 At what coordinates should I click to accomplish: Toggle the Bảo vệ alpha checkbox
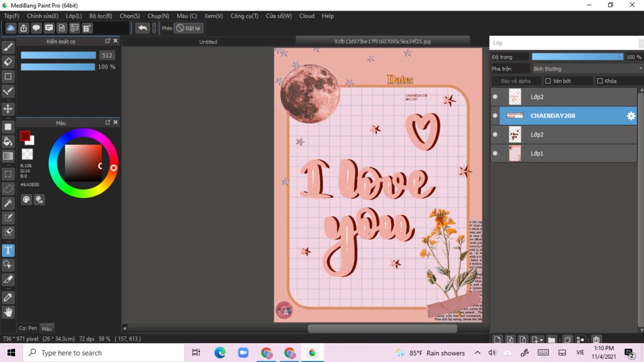coord(496,81)
